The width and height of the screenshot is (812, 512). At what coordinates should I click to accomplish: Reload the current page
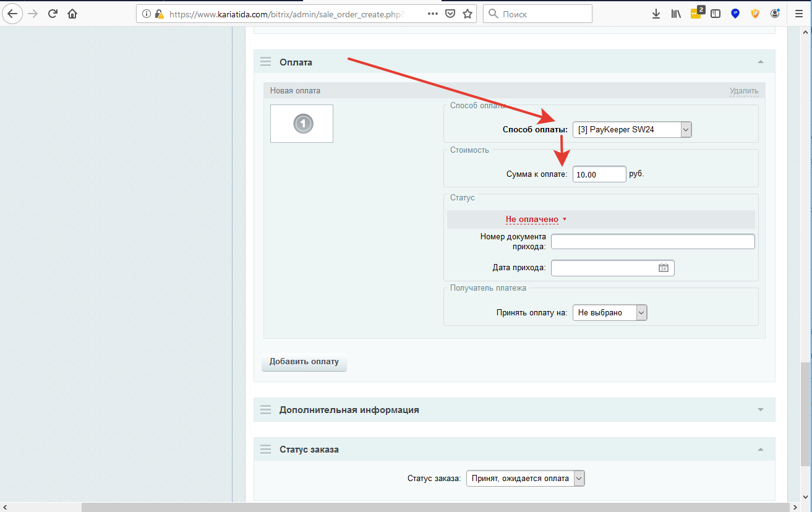[53, 14]
